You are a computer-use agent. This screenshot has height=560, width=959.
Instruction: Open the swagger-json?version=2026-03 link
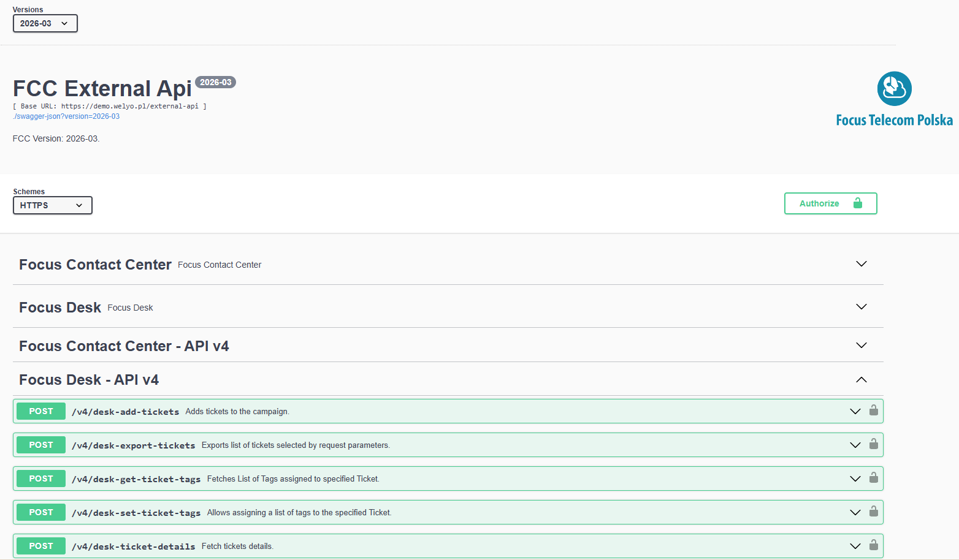pyautogui.click(x=66, y=116)
